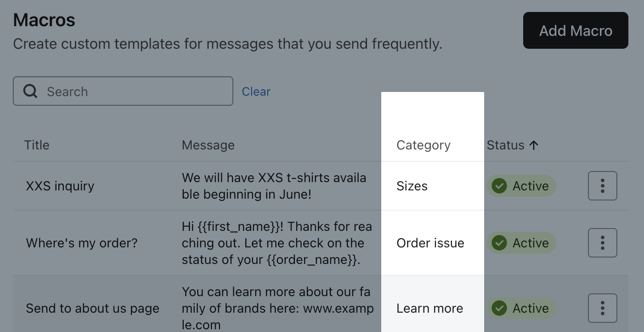Click Active checkmark icon in Where's my order? row

(499, 243)
